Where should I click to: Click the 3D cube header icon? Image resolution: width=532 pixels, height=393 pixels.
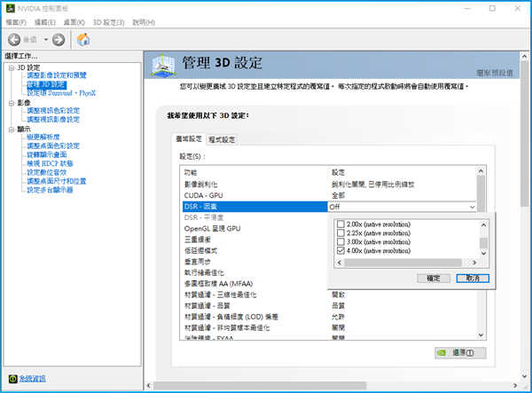[163, 65]
